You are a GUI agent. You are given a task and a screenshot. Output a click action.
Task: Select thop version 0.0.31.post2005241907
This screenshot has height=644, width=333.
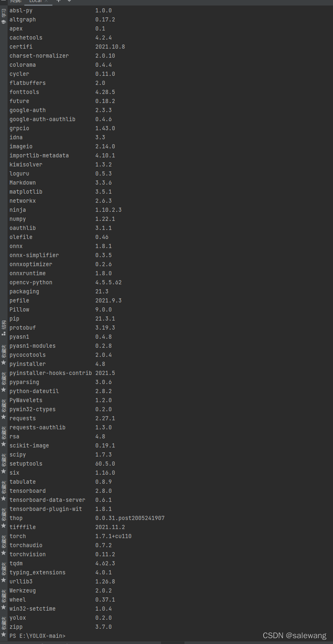tap(130, 518)
